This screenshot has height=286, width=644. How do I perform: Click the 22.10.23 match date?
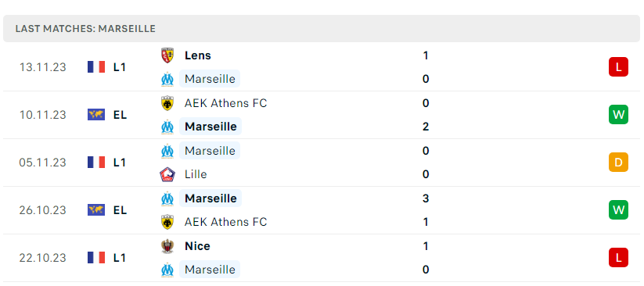43,258
